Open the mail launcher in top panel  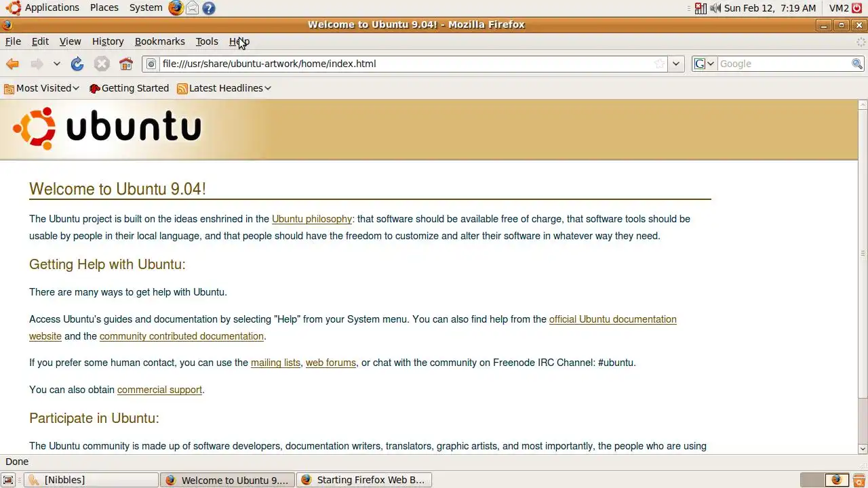193,8
